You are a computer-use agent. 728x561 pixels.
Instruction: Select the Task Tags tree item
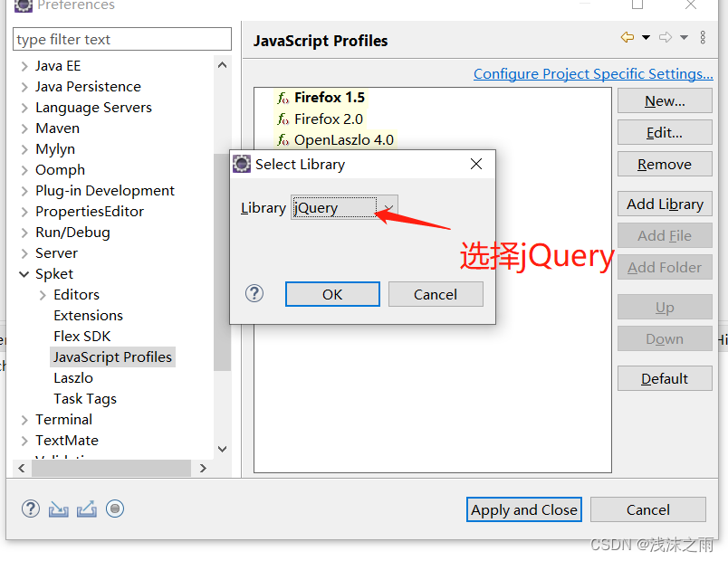click(85, 399)
